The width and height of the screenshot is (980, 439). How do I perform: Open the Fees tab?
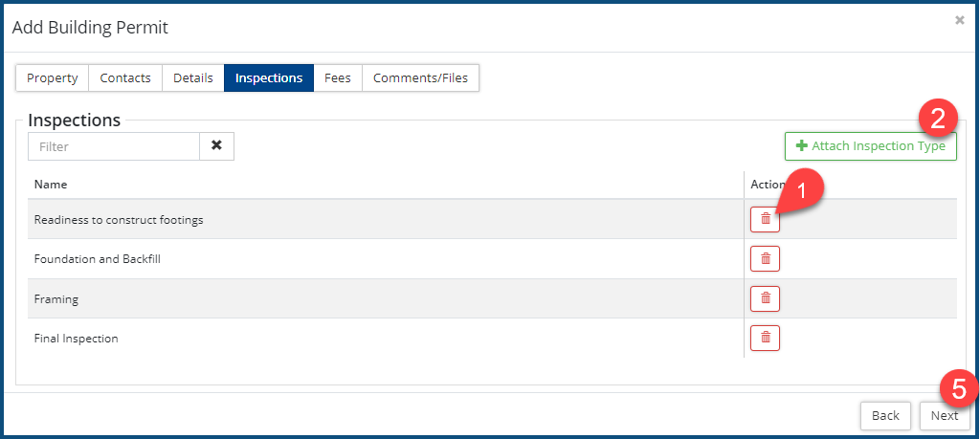point(338,78)
